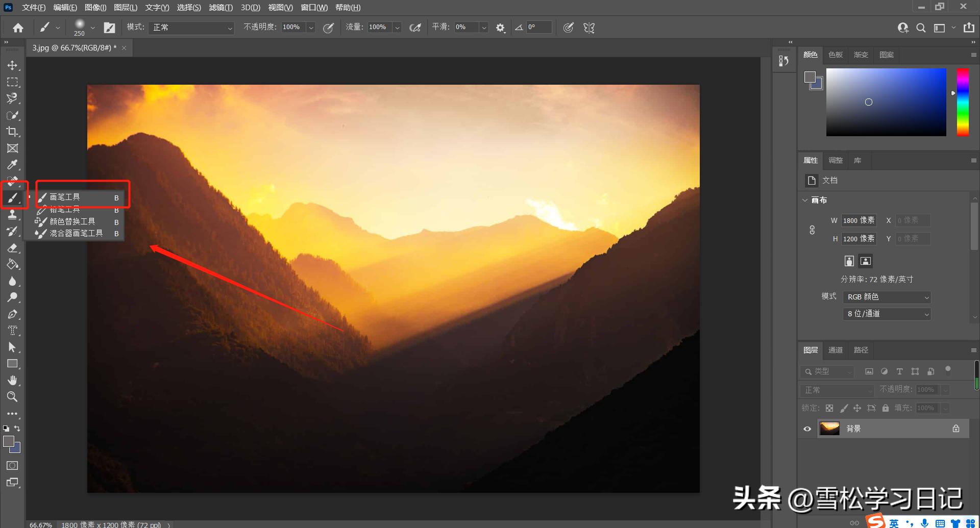Viewport: 980px width, 528px height.
Task: Select the Eraser tool
Action: [x=13, y=248]
